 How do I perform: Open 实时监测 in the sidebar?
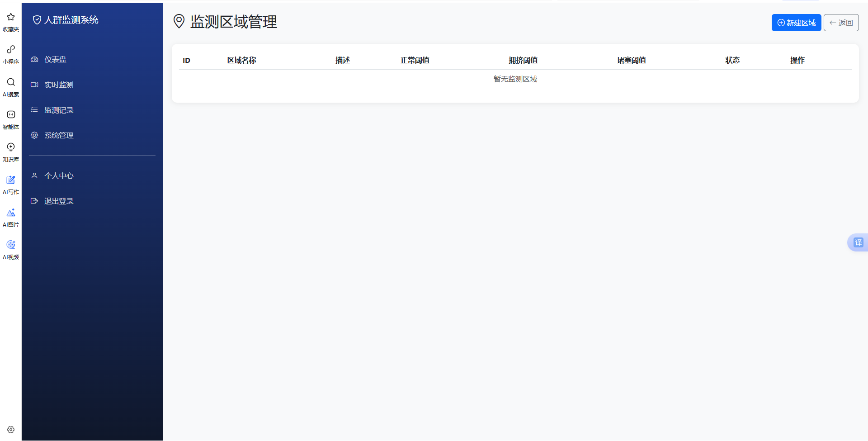point(92,85)
